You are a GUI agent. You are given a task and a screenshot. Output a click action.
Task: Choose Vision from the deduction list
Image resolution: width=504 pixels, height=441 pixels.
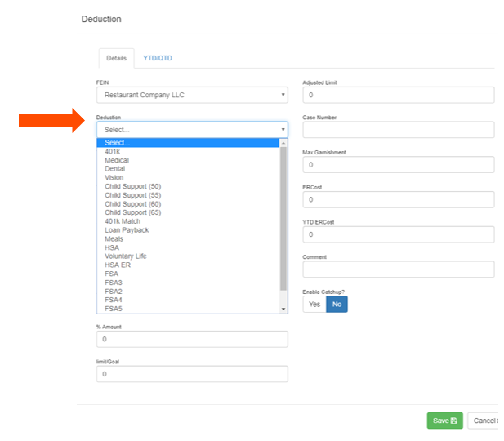point(188,177)
